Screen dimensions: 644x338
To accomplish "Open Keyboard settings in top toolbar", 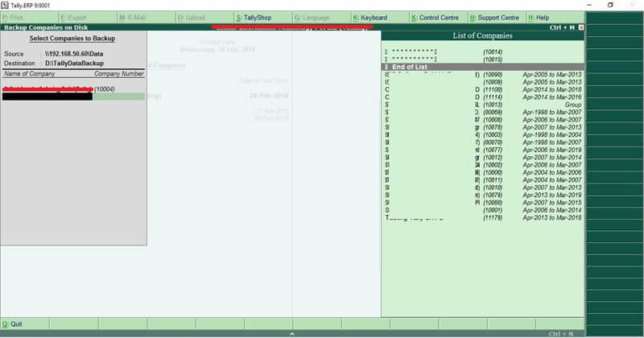I will coord(380,18).
